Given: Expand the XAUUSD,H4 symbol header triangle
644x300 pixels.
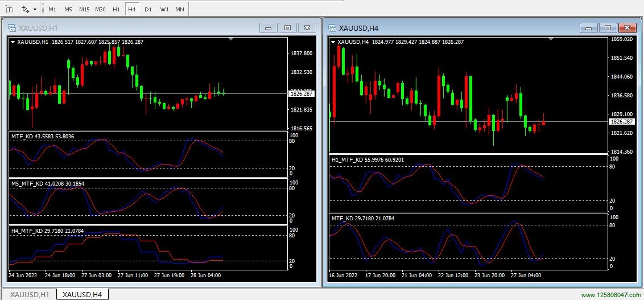Looking at the screenshot, I should (333, 42).
